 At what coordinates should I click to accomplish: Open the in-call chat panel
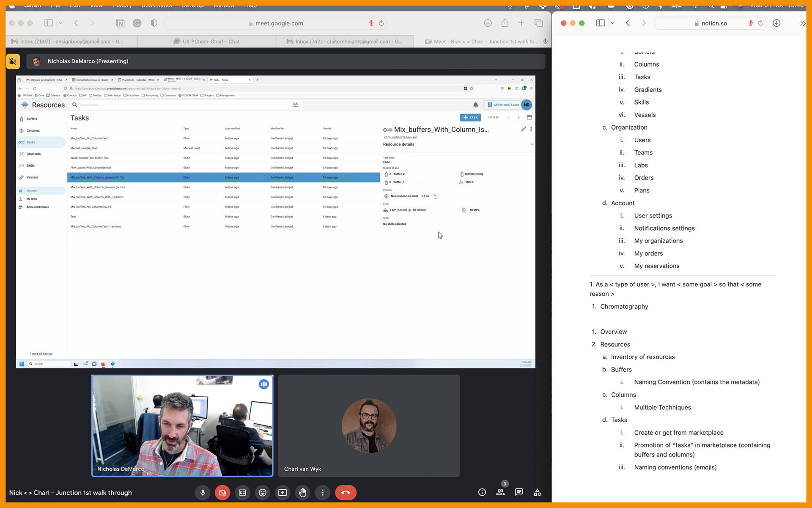click(x=519, y=492)
